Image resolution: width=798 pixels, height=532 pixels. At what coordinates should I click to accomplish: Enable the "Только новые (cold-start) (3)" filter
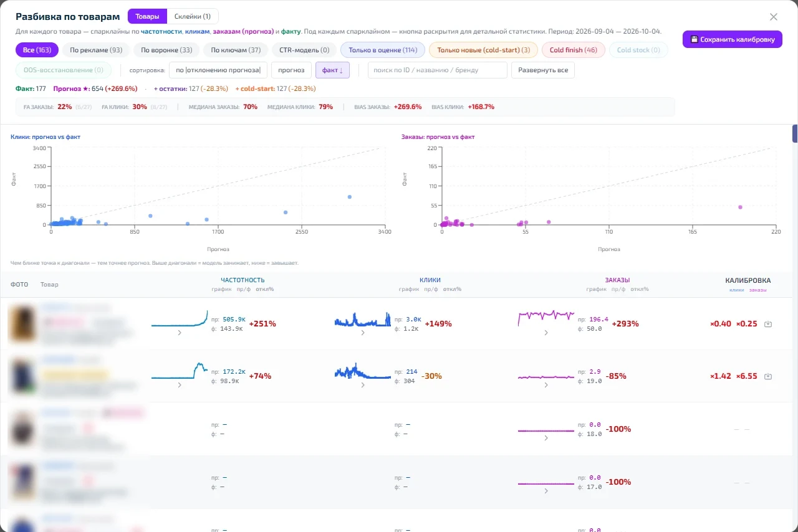(x=483, y=50)
